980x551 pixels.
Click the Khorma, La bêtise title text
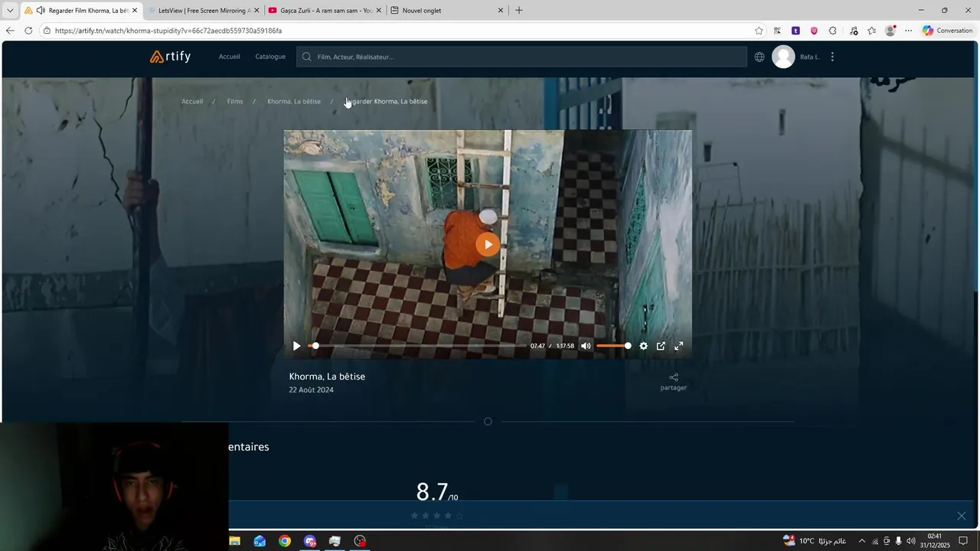pos(327,377)
